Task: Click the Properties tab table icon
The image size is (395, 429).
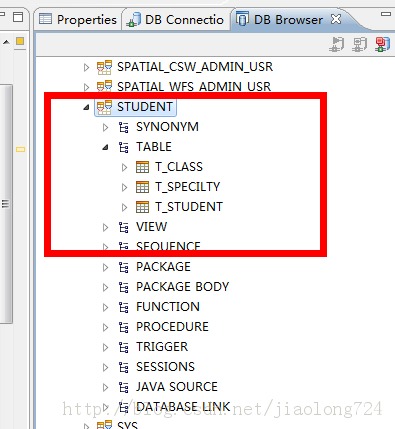Action: point(45,19)
